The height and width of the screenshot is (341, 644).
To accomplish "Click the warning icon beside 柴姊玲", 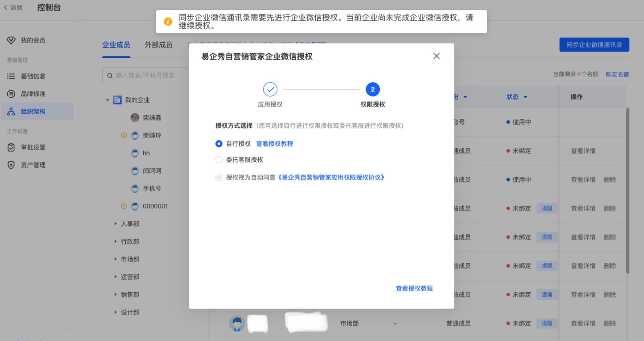I will [x=124, y=135].
